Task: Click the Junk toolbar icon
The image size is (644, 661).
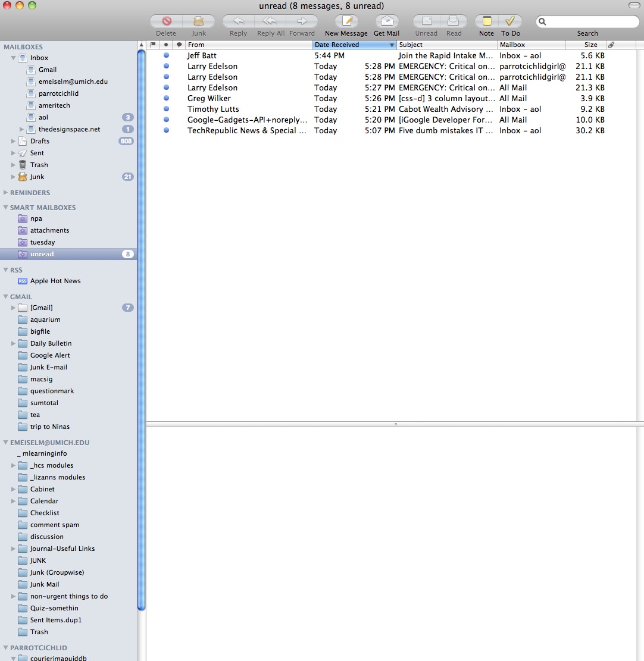Action: (x=199, y=21)
